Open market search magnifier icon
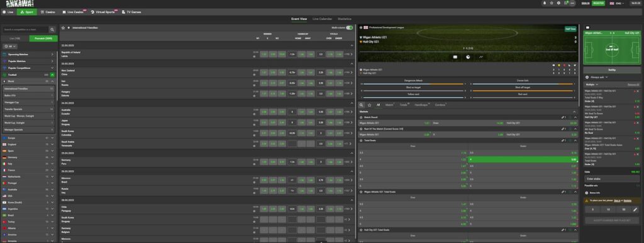Screen dimensions: 644x243 [362, 105]
